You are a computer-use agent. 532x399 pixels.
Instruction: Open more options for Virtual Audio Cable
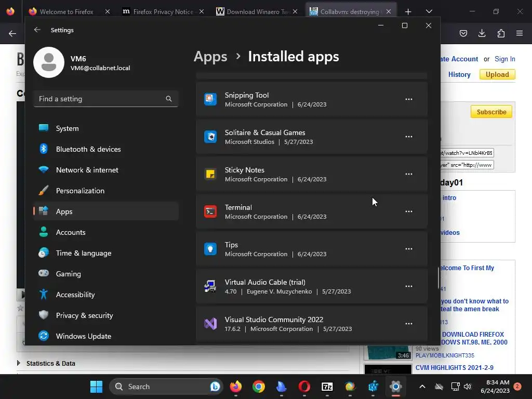pos(409,286)
